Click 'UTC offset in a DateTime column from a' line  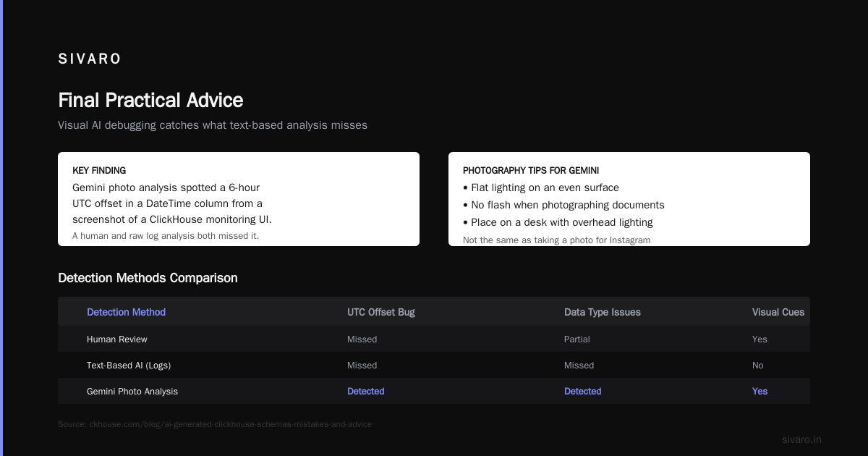tap(167, 203)
